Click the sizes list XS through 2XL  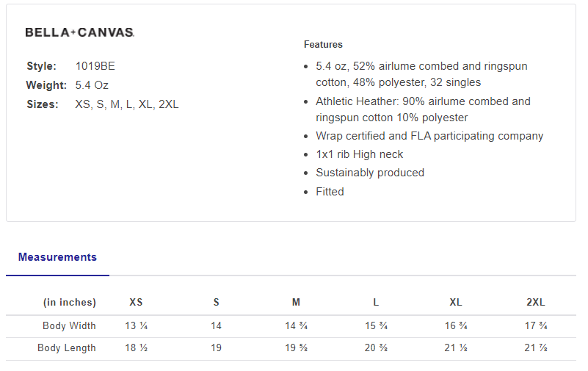pyautogui.click(x=127, y=104)
